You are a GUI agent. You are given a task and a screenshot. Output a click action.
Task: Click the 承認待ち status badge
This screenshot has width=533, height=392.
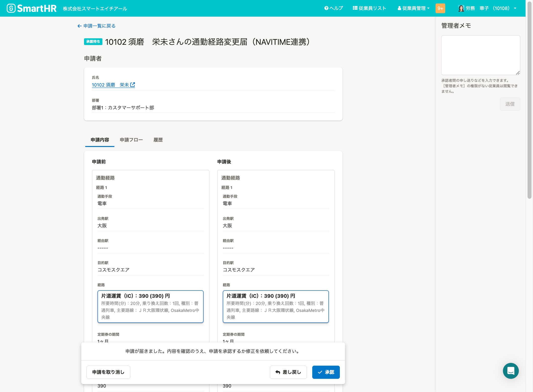point(93,42)
